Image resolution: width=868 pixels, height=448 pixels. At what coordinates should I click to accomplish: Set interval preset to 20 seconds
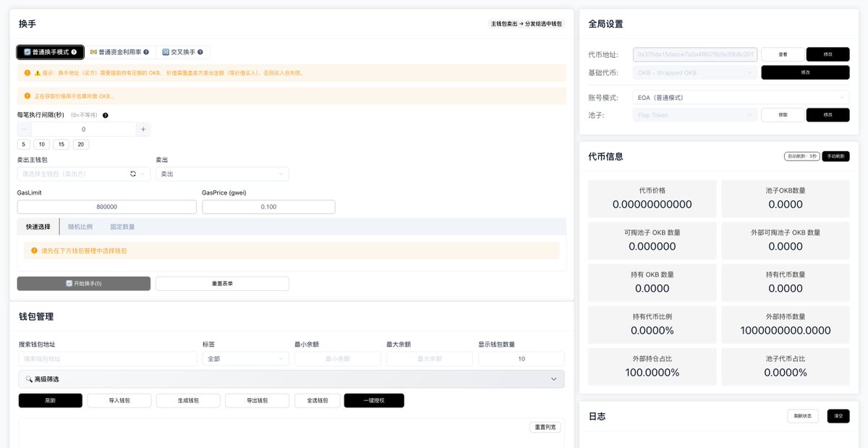tap(81, 144)
